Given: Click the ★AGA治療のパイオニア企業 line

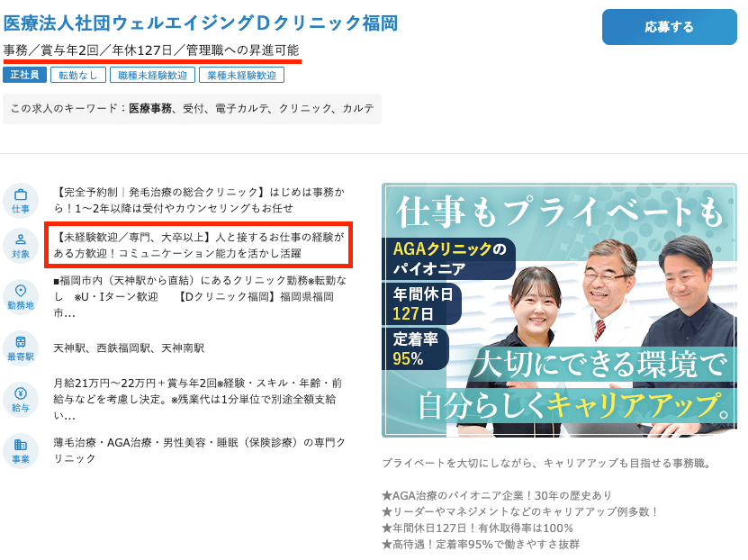Looking at the screenshot, I should tap(497, 495).
